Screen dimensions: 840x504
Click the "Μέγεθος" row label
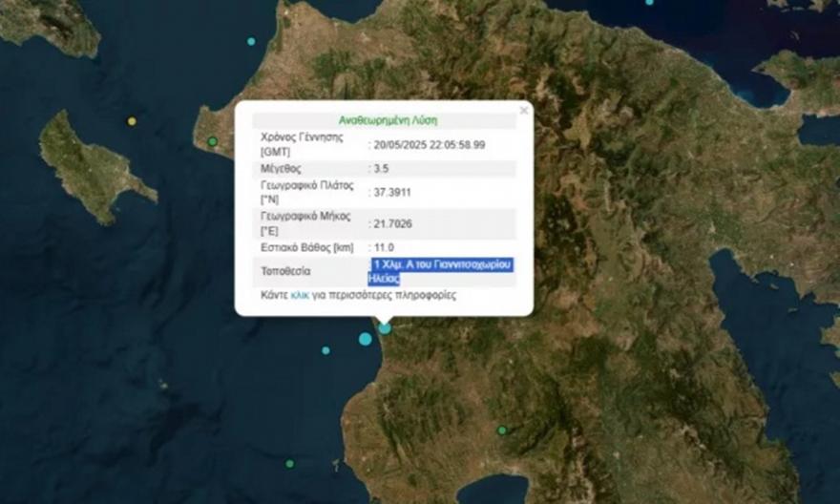(x=282, y=169)
